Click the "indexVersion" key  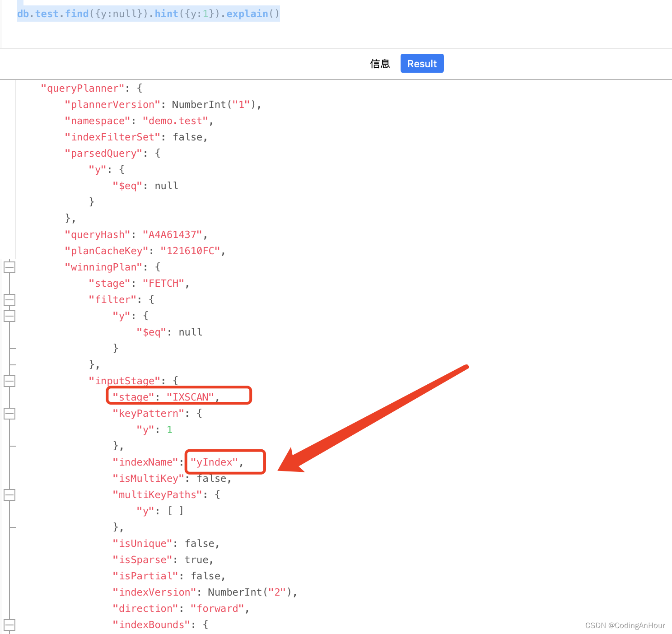click(154, 592)
